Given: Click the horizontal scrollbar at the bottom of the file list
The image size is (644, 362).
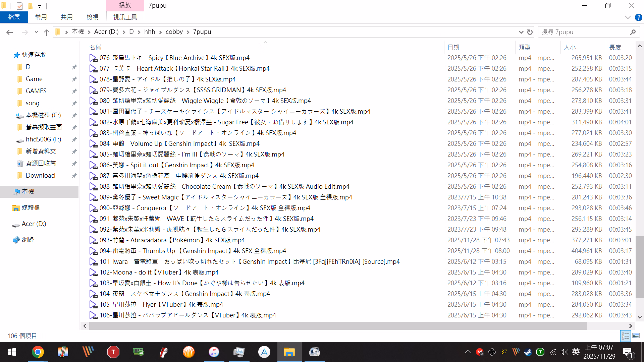Looking at the screenshot, I should pyautogui.click(x=335, y=326).
